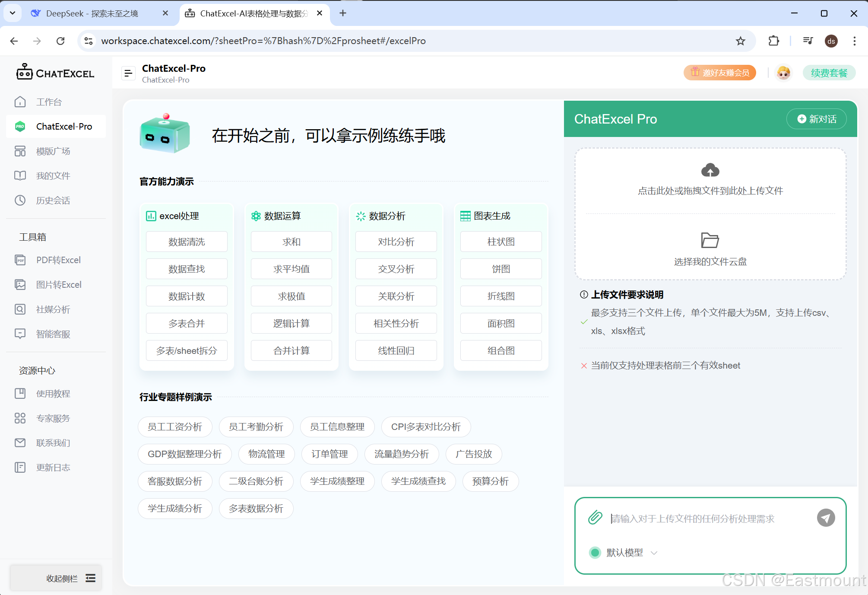Click the user avatar icon

click(x=783, y=73)
